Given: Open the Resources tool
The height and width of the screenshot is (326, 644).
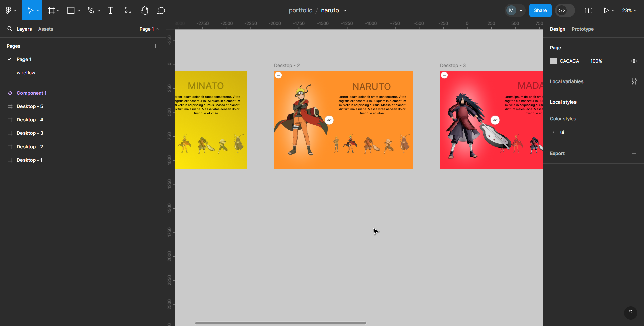Looking at the screenshot, I should [x=128, y=10].
